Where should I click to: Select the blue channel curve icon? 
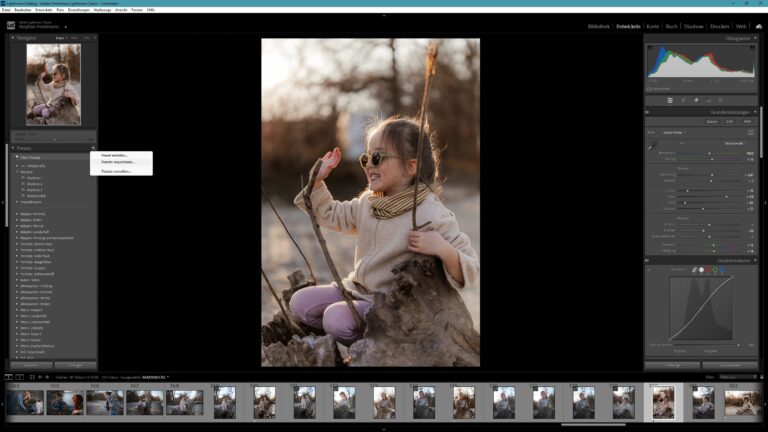pos(722,270)
